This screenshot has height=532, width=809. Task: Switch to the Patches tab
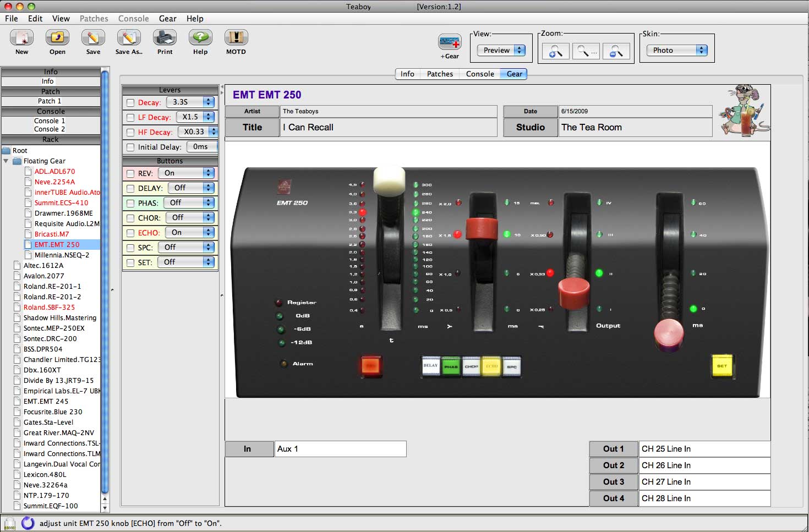click(x=440, y=74)
